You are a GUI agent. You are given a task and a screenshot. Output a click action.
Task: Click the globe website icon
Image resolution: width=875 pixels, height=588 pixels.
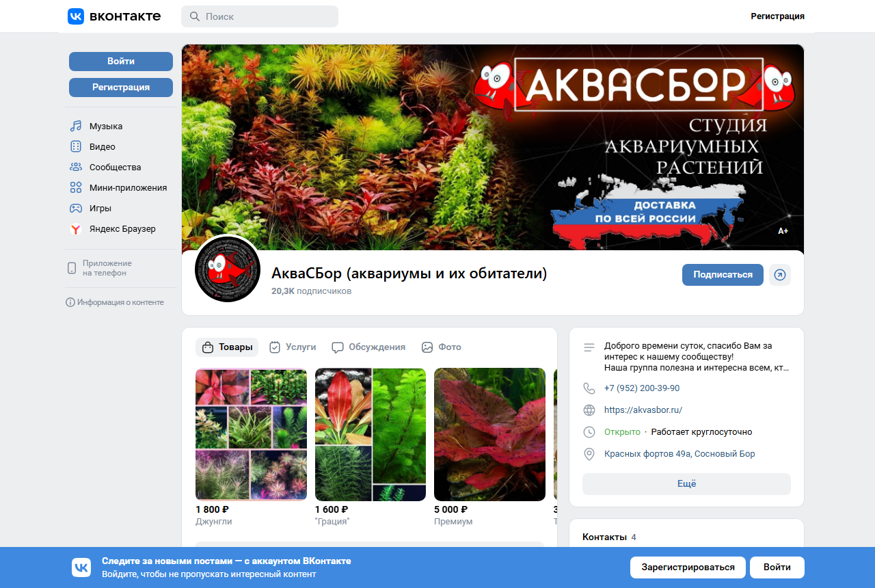589,410
